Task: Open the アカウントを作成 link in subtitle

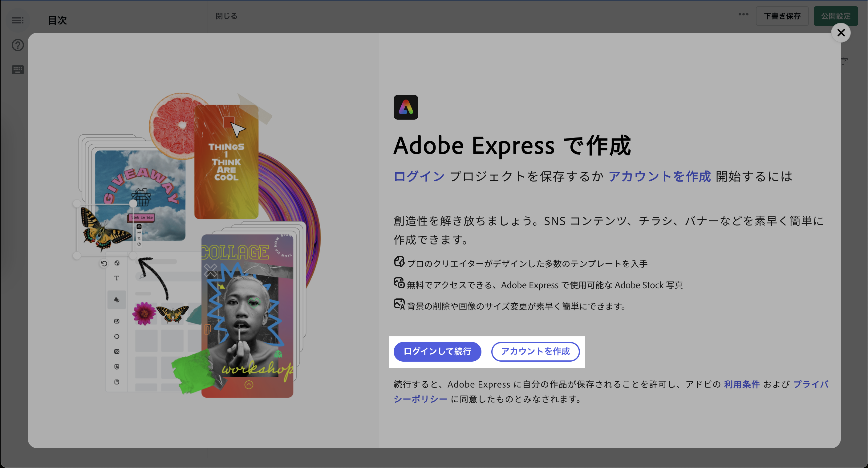Action: (x=659, y=176)
